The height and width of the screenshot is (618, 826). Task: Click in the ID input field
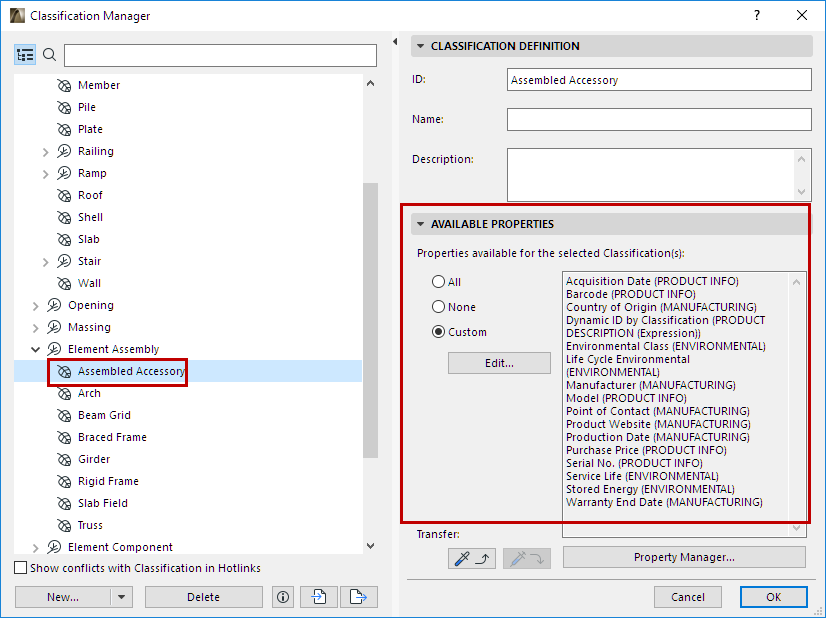[659, 80]
